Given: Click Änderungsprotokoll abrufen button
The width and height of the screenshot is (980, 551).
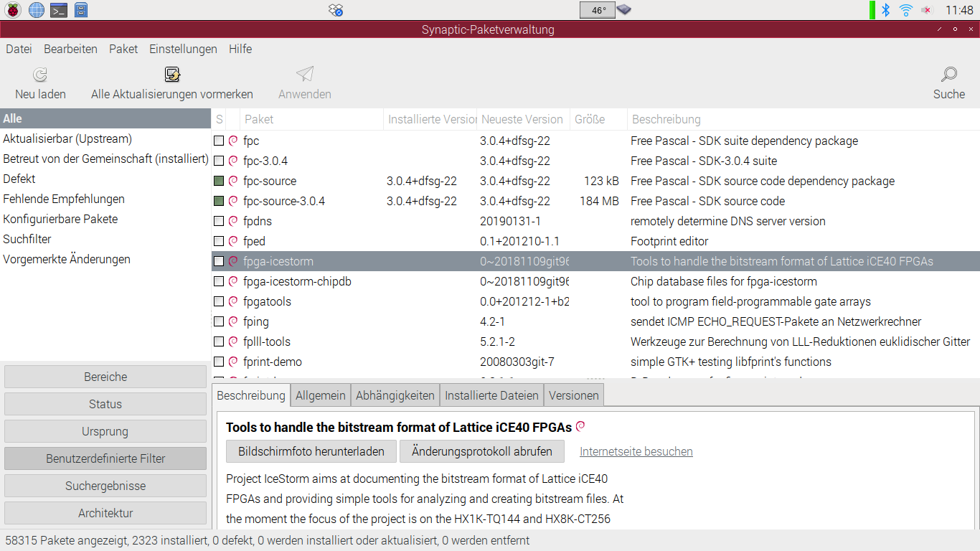Looking at the screenshot, I should [482, 451].
